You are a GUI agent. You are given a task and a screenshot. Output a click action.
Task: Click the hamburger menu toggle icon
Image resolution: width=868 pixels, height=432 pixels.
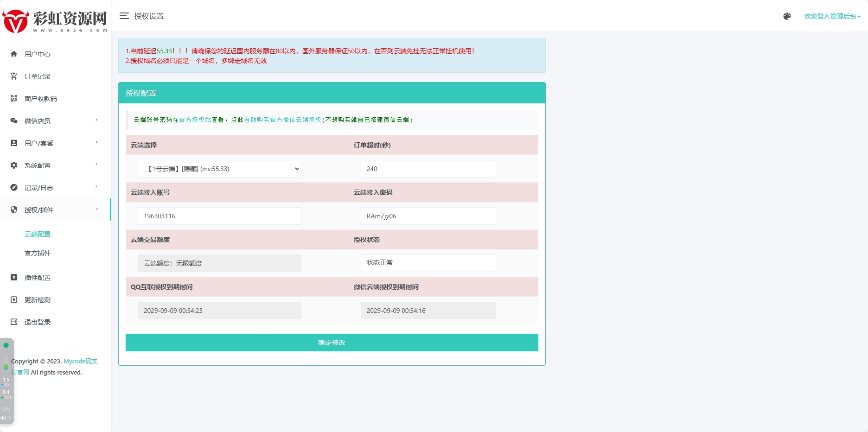[x=124, y=16]
